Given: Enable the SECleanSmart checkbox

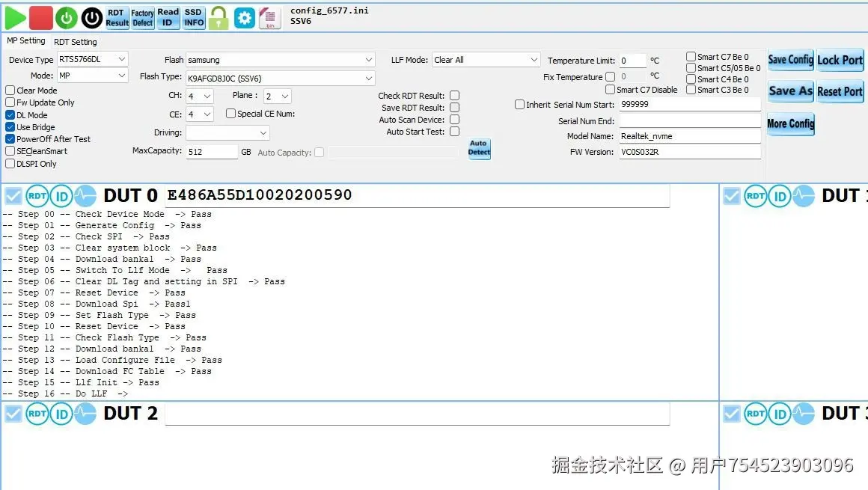Looking at the screenshot, I should [10, 151].
